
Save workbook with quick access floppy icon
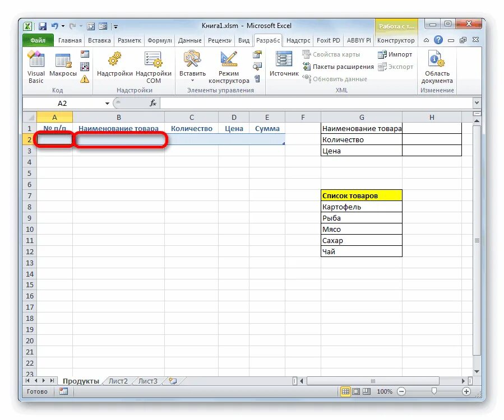pos(43,26)
